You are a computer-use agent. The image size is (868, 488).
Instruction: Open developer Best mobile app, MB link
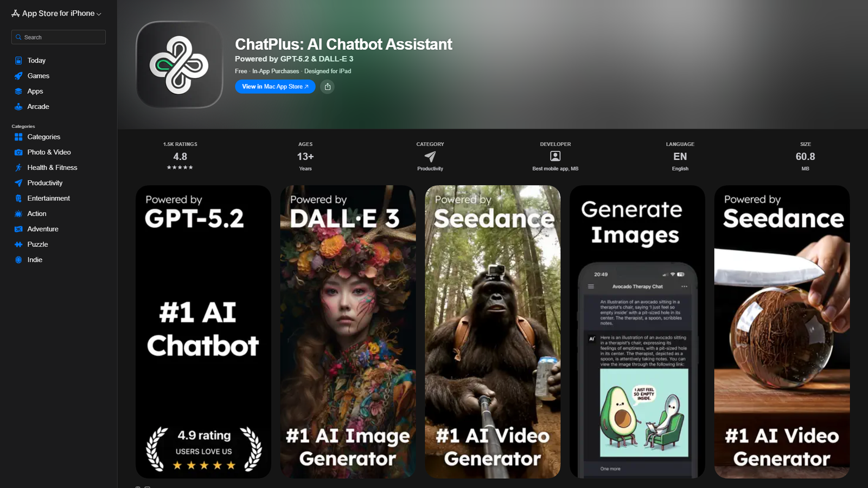click(x=556, y=169)
